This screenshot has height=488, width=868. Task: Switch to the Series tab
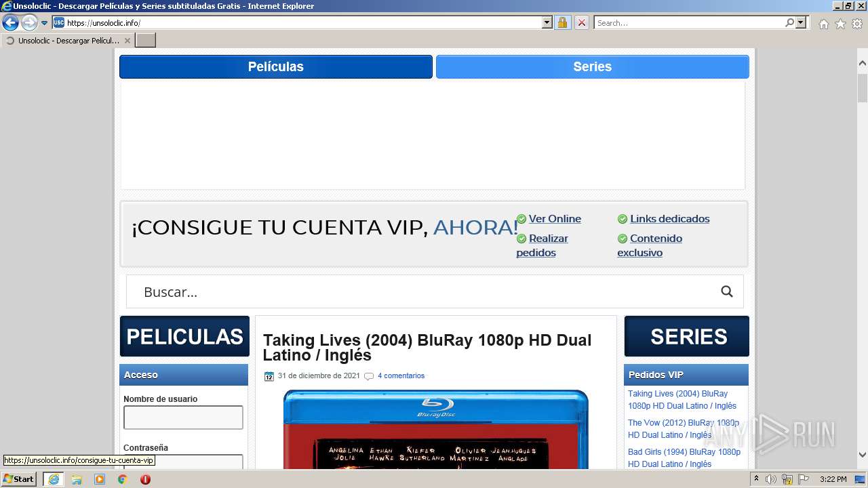[593, 66]
